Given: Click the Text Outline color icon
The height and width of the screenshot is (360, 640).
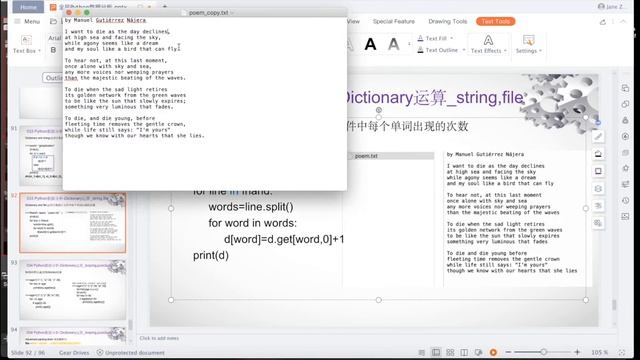Looking at the screenshot, I should point(420,50).
